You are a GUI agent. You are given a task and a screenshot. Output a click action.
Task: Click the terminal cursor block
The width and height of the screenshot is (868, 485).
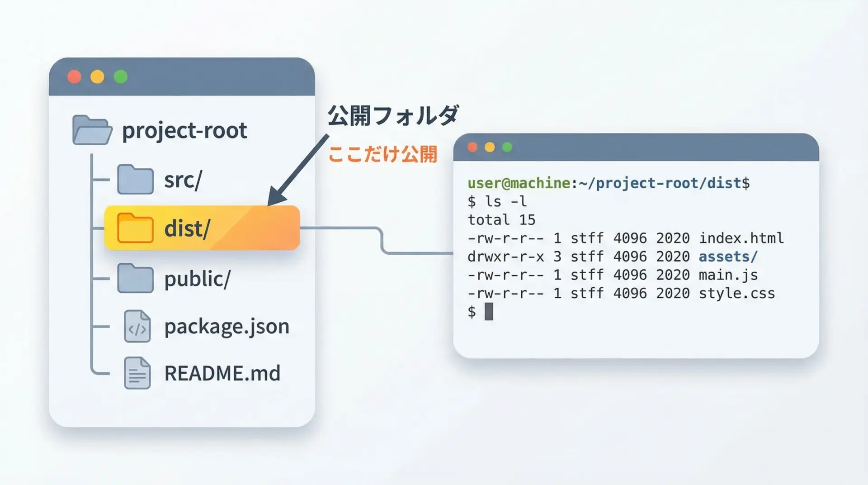point(489,312)
